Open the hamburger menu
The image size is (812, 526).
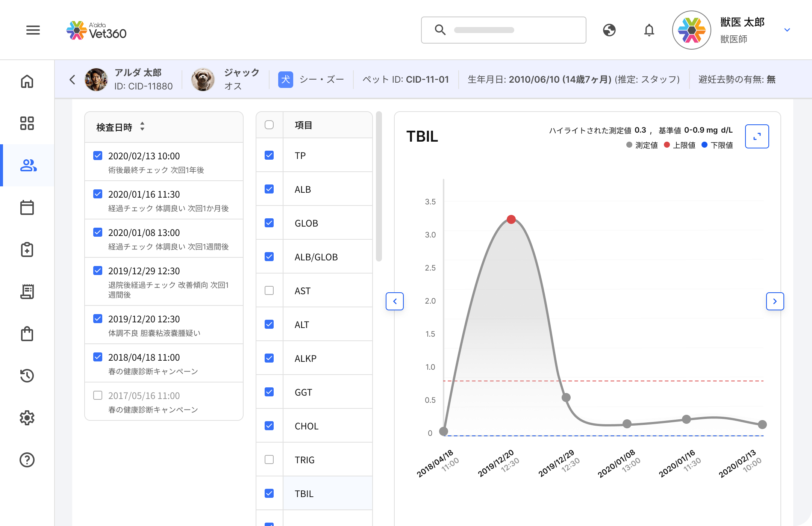click(33, 30)
